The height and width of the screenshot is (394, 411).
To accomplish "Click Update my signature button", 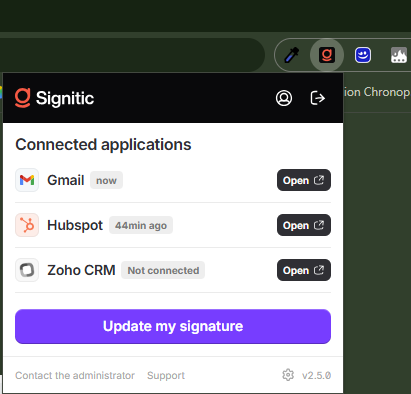I will pos(173,326).
